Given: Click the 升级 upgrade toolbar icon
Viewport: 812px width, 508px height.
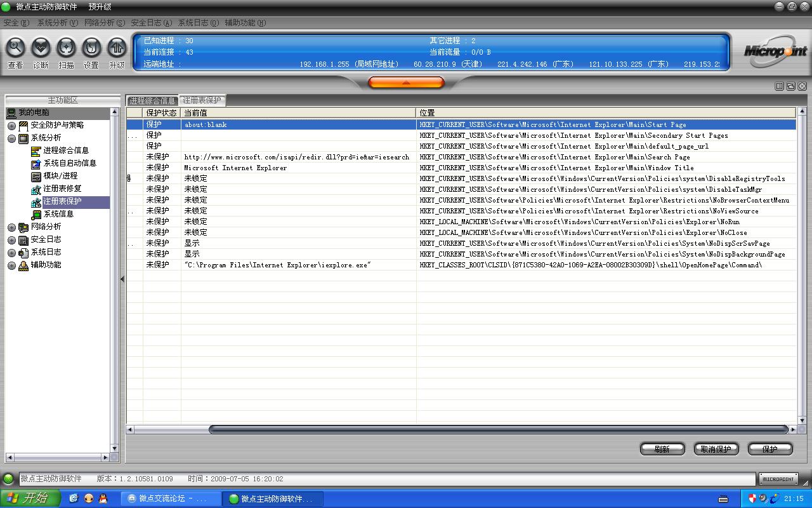Looking at the screenshot, I should pyautogui.click(x=117, y=48).
